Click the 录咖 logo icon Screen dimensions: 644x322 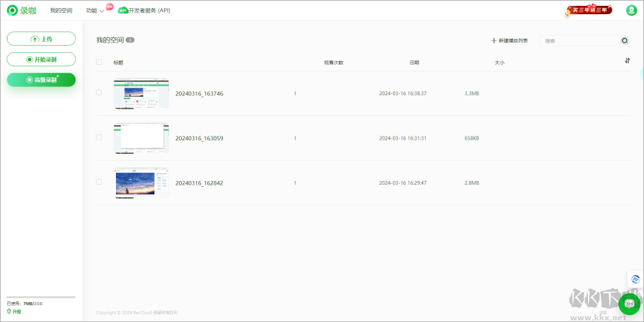12,10
